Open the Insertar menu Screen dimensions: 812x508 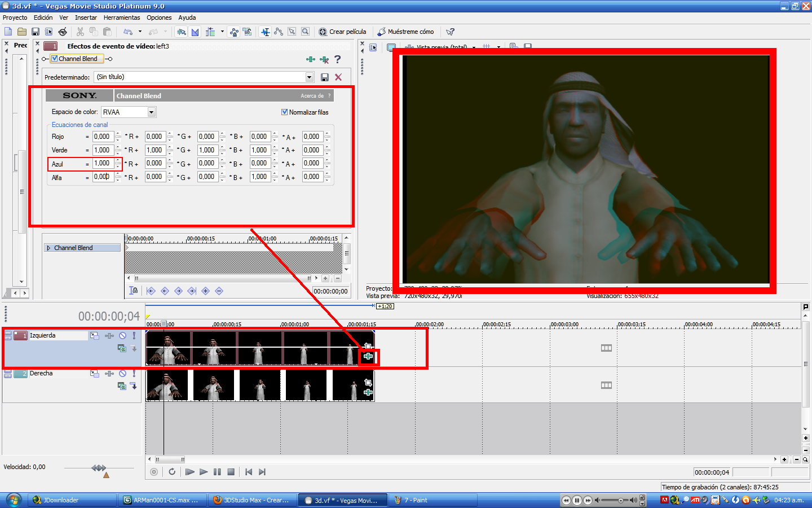tap(86, 17)
